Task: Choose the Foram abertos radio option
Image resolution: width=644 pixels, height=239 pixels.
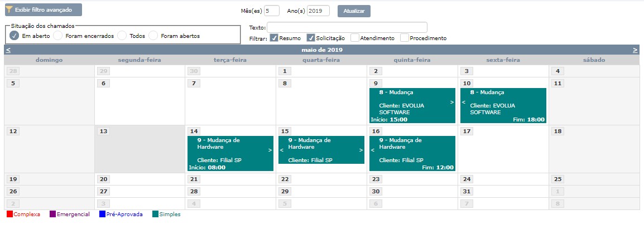Action: [x=153, y=36]
